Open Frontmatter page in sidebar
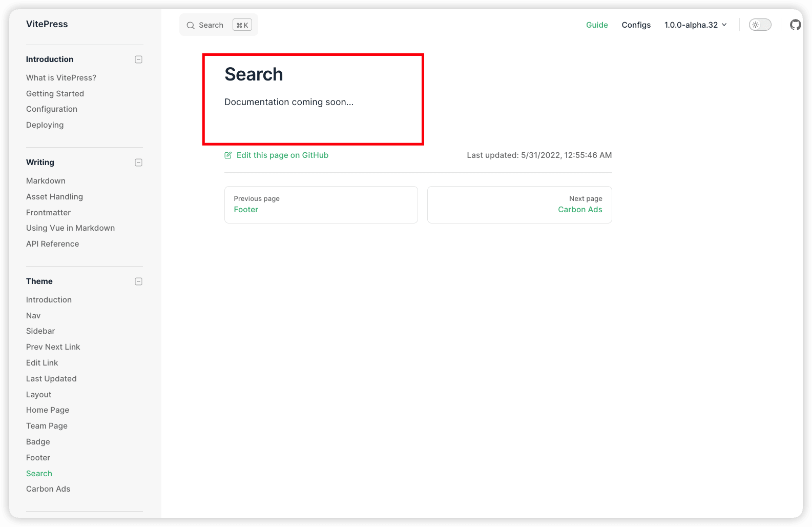The width and height of the screenshot is (812, 527). coord(48,213)
